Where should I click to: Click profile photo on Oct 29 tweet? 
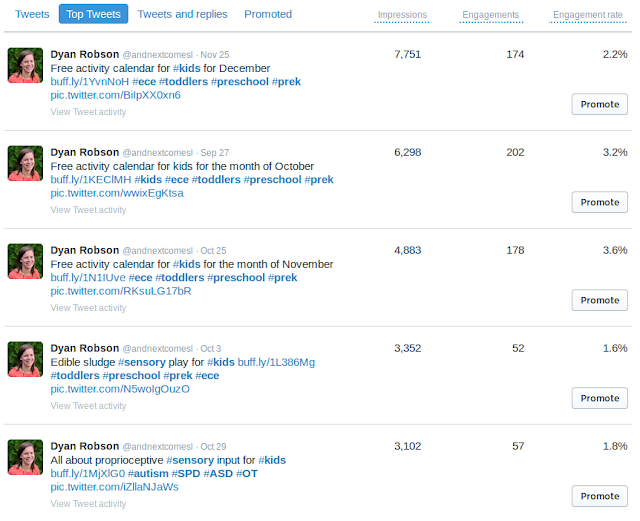(x=25, y=457)
